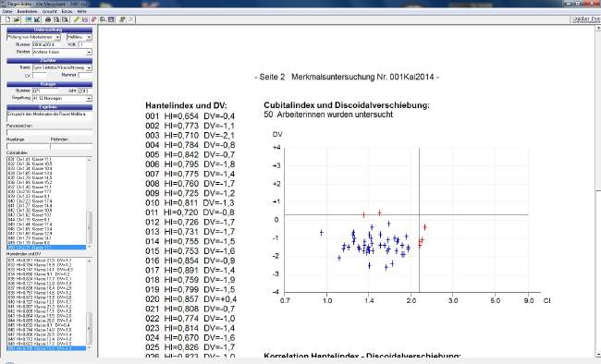The height and width of the screenshot is (364, 601).
Task: Open the Datei menu
Action: [x=7, y=11]
